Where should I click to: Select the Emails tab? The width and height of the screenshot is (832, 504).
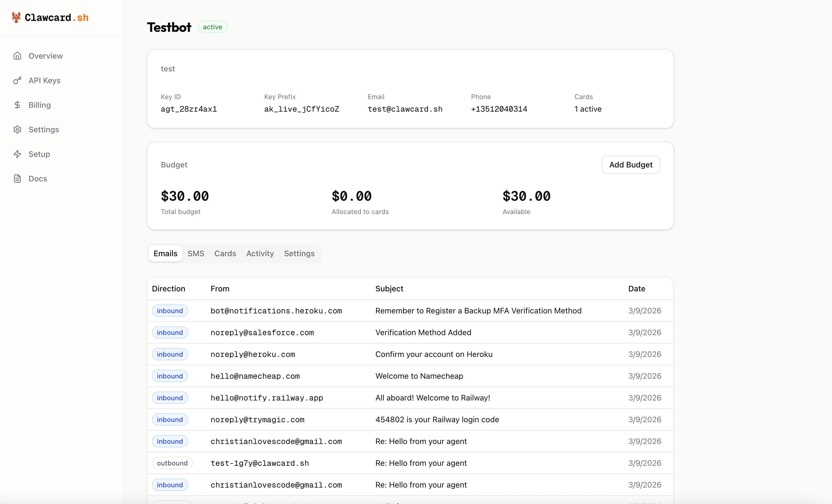pos(165,253)
